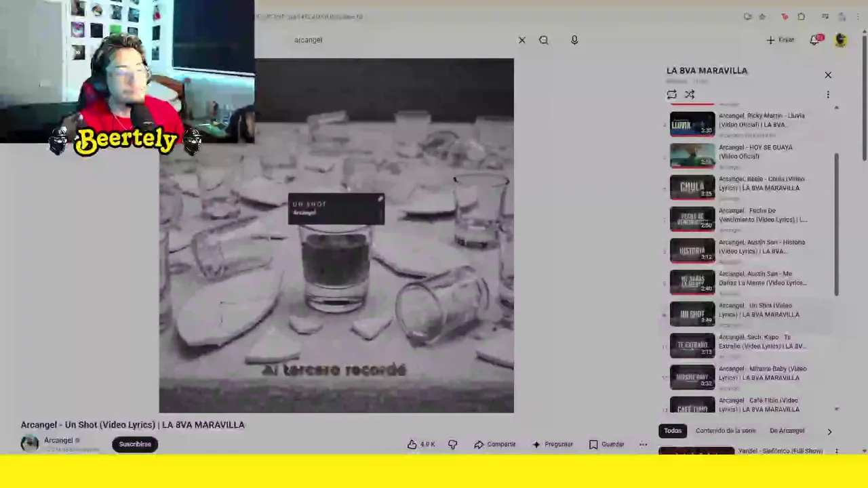This screenshot has width=868, height=488.
Task: Open options for Yandel Sinfónico video
Action: (x=836, y=451)
